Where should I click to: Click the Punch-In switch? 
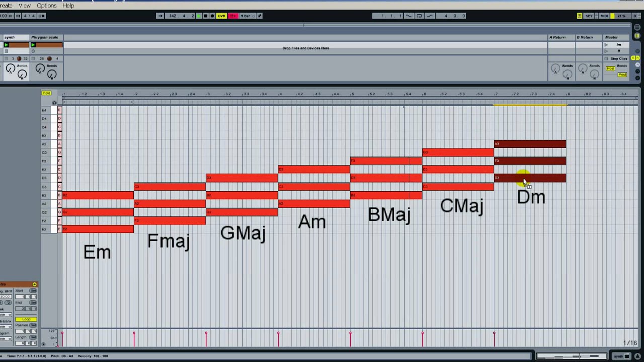tap(408, 16)
